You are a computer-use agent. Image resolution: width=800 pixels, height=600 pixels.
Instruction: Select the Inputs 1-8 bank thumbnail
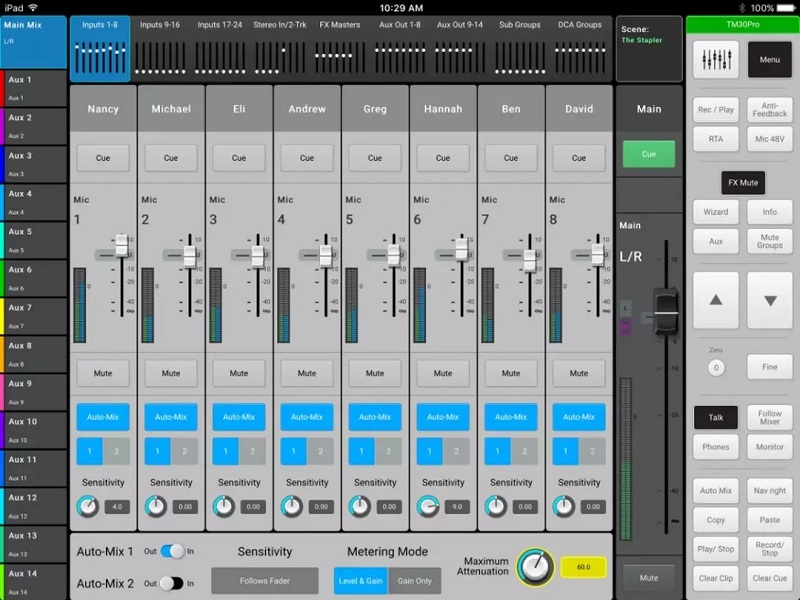[100, 48]
